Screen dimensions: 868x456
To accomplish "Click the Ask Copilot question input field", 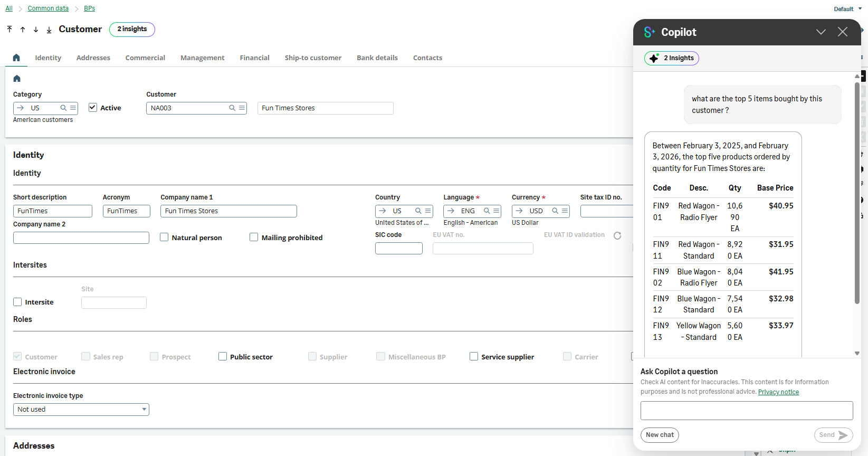I will (746, 411).
